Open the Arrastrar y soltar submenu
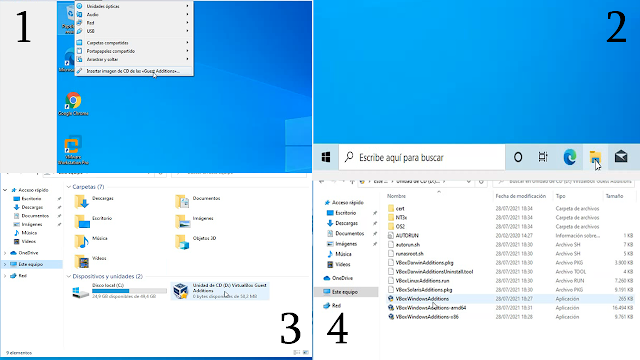The width and height of the screenshot is (640, 360). pos(134,59)
